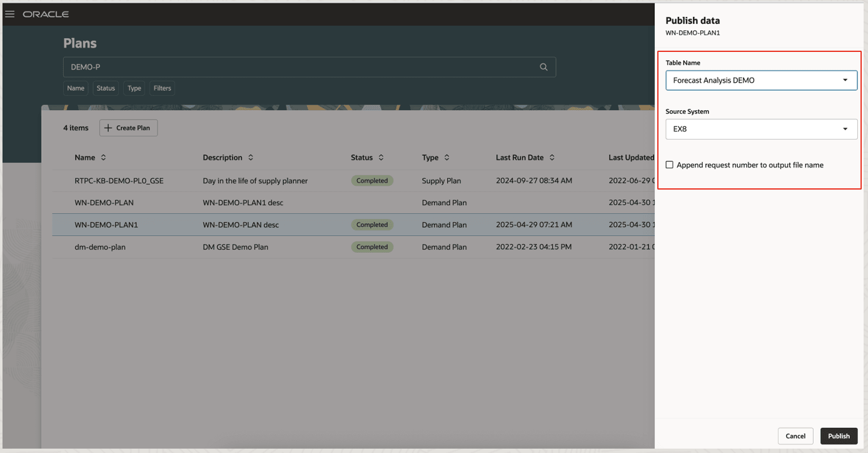Click the 4 items count label
868x453 pixels.
[x=76, y=128]
